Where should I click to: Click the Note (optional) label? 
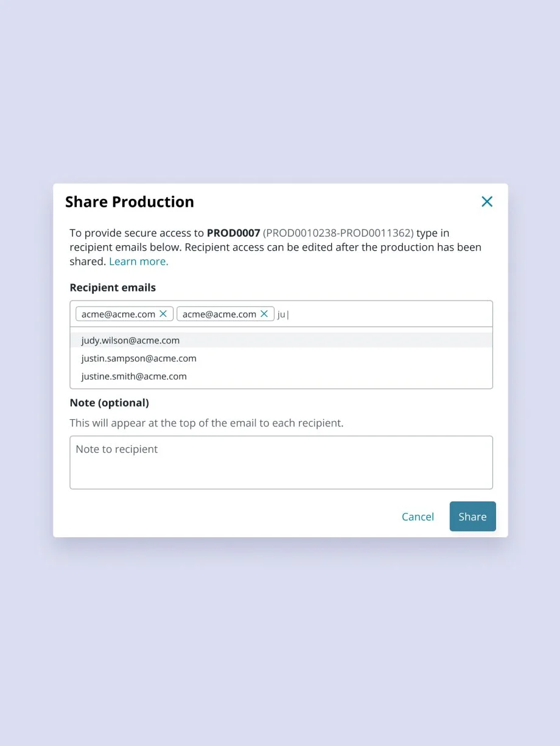pos(110,403)
